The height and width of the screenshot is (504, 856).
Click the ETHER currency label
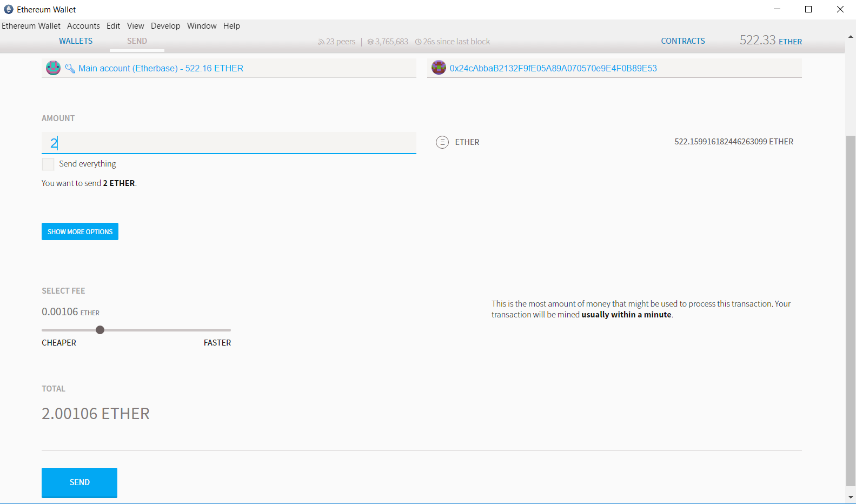[467, 142]
